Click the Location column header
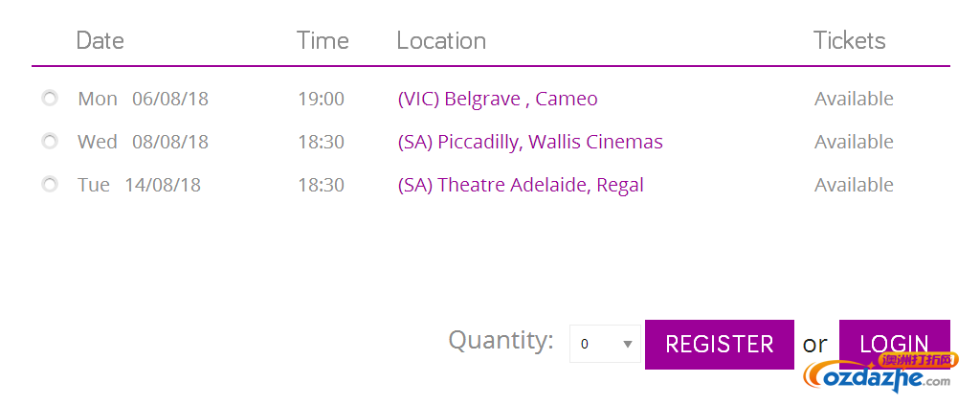 pyautogui.click(x=441, y=40)
